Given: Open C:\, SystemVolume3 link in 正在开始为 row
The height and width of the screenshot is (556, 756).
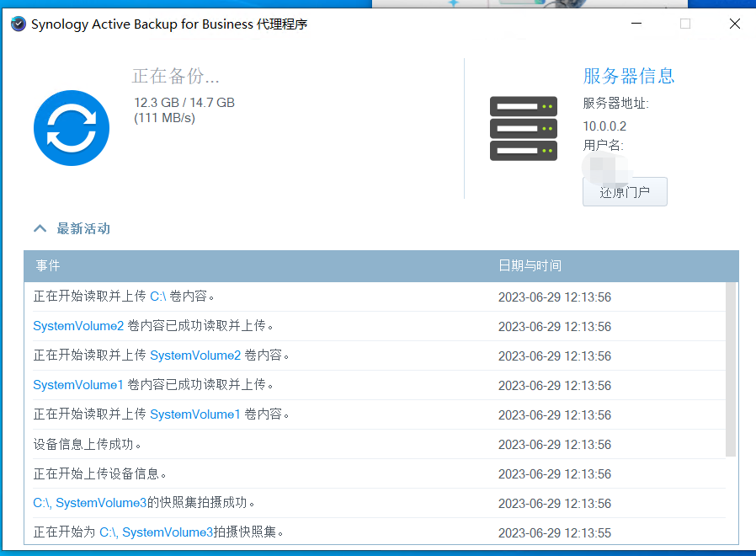Looking at the screenshot, I should pos(157,532).
